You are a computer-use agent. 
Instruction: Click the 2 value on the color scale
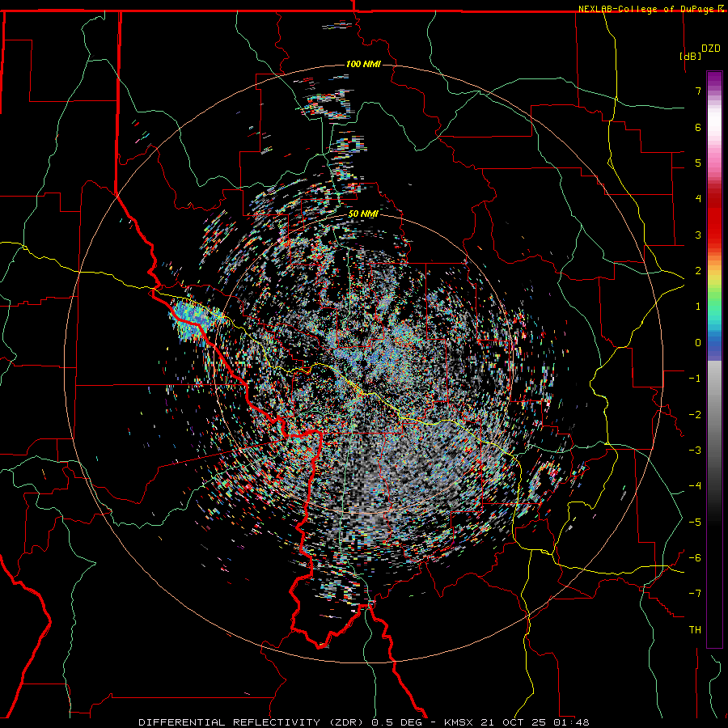pyautogui.click(x=698, y=271)
